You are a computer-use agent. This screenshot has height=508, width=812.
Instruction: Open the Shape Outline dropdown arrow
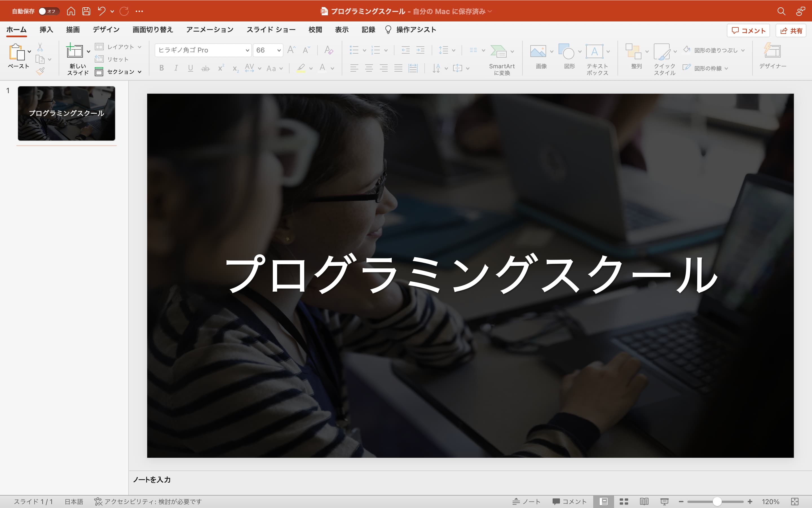click(727, 68)
